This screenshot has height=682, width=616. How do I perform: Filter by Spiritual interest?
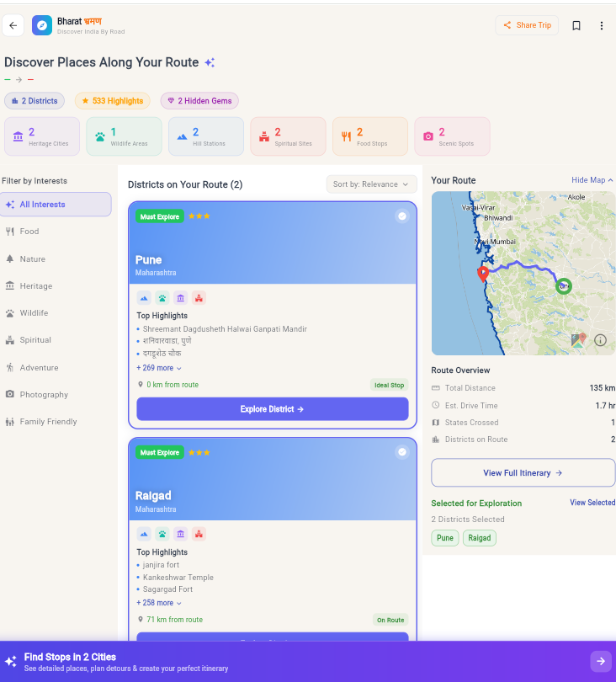tap(56, 340)
